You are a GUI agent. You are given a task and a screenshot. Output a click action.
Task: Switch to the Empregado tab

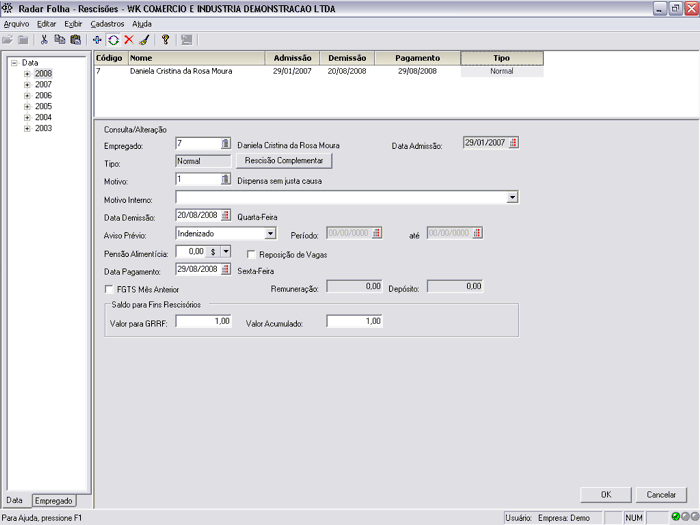pyautogui.click(x=53, y=500)
